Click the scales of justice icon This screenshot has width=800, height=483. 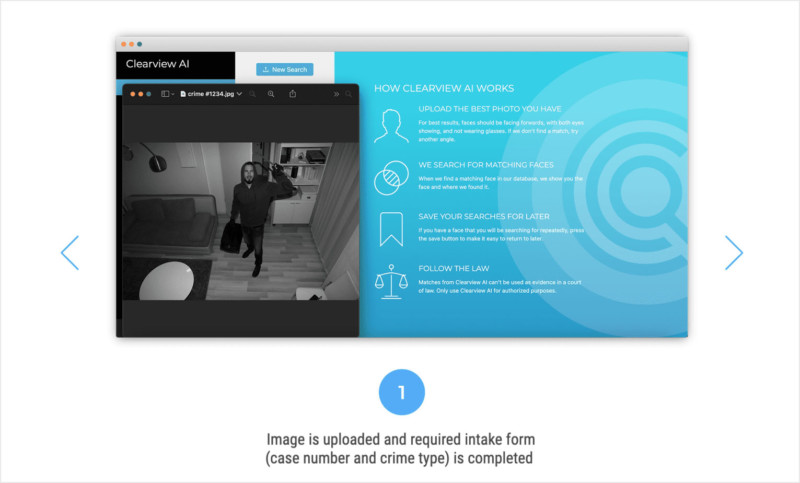coord(391,282)
